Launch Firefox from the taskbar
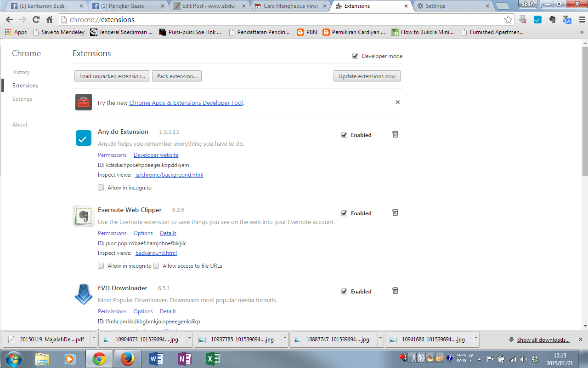 coord(127,358)
